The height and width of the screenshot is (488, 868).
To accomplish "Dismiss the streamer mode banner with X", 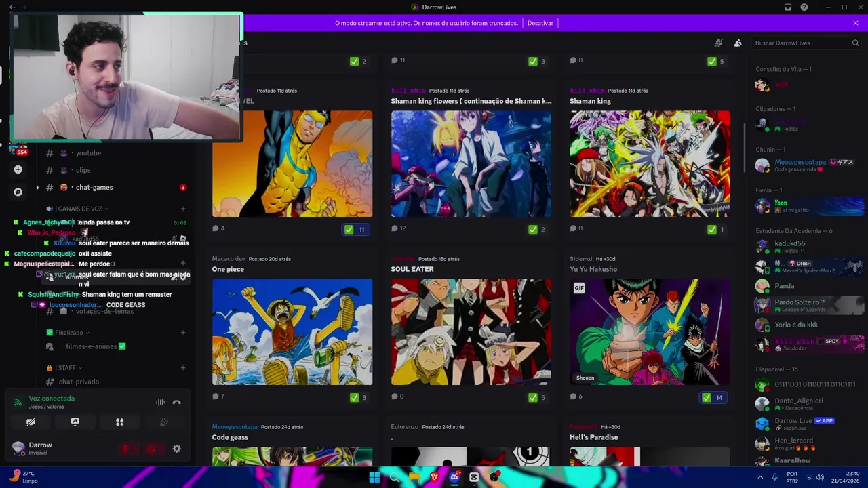I will click(856, 23).
